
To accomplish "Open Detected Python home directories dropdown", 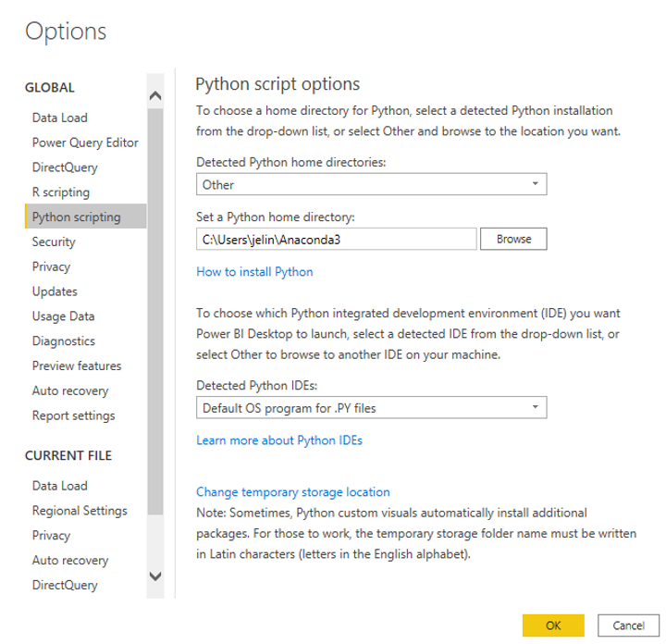I will [371, 184].
